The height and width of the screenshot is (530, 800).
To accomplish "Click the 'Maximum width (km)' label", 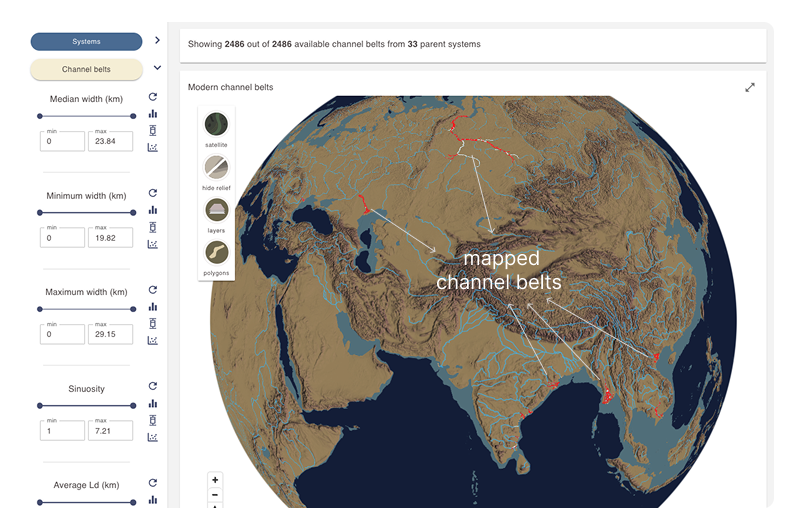I will click(86, 292).
